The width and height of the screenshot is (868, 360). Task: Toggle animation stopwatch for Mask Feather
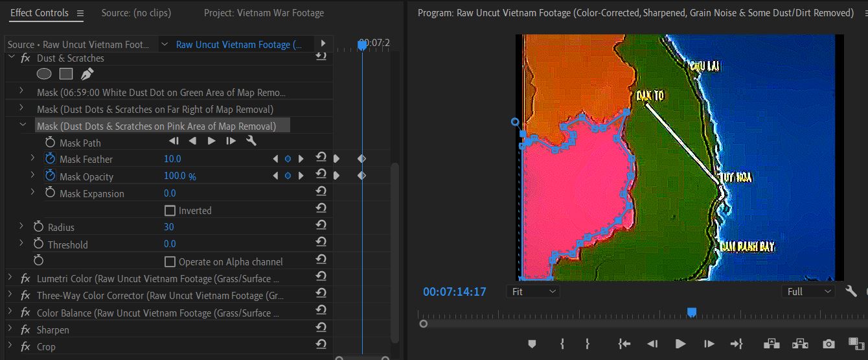51,159
